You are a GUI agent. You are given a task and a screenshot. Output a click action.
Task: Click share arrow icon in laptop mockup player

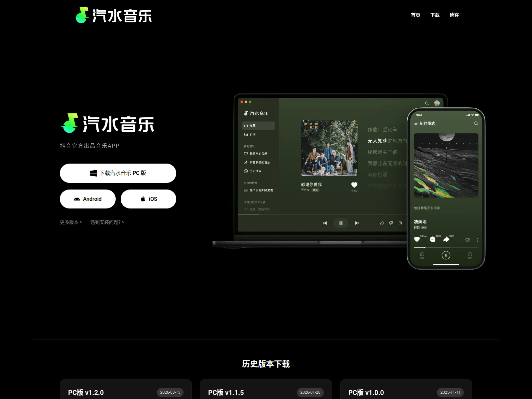(382, 223)
